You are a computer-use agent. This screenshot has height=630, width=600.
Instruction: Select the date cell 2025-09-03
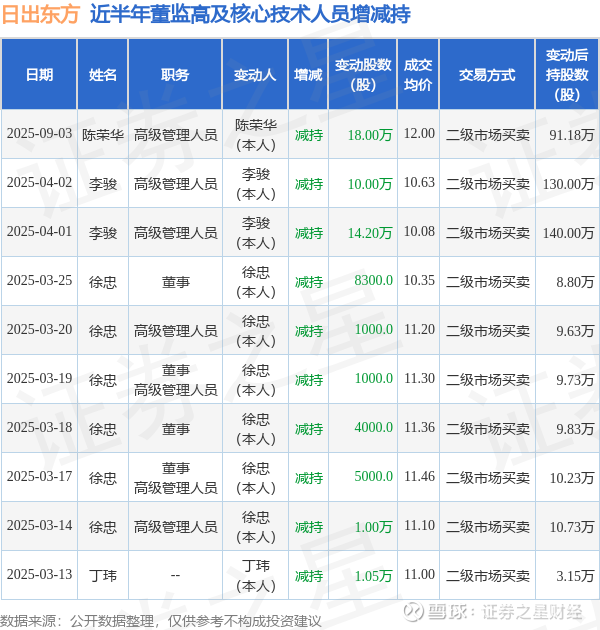[x=39, y=134]
